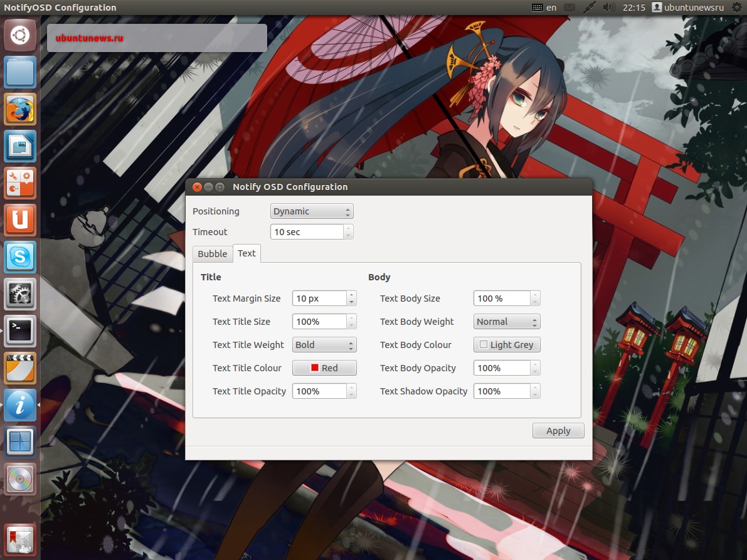Open the messaging envelope indicator
The width and height of the screenshot is (747, 560).
pos(570,7)
